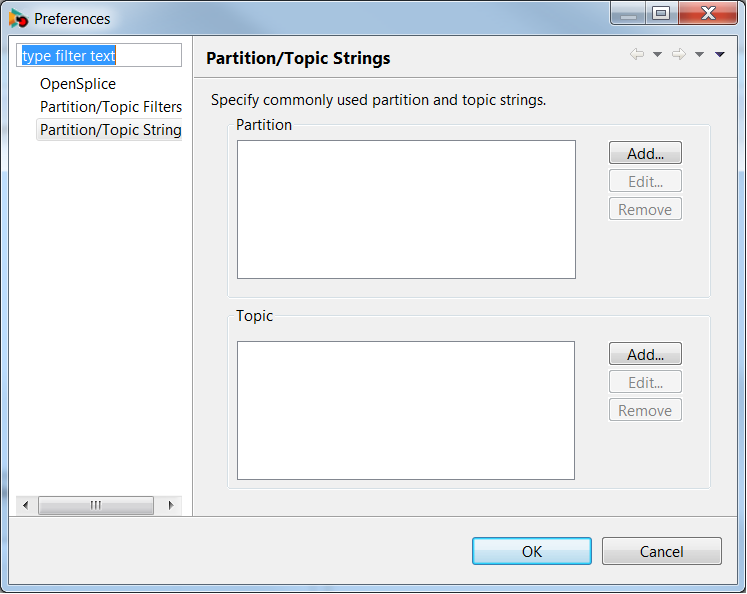This screenshot has height=594, width=747.
Task: Confirm preferences with OK
Action: 532,551
